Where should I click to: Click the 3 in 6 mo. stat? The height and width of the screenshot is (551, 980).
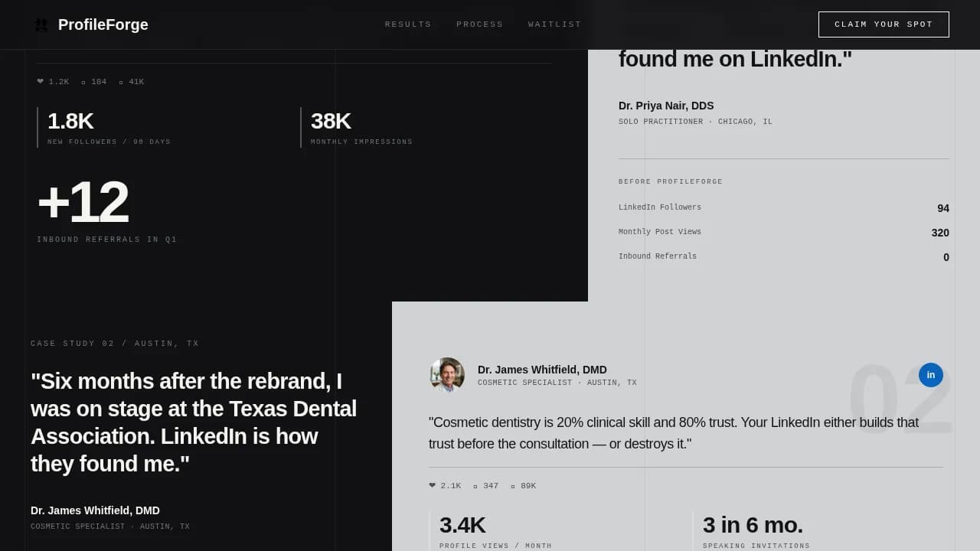(753, 525)
